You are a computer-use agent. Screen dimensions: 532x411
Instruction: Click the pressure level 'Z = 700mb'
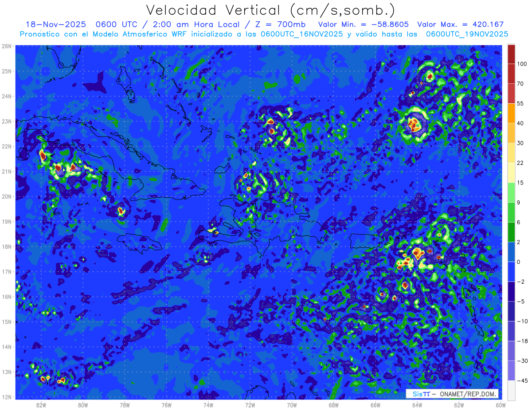(x=278, y=24)
